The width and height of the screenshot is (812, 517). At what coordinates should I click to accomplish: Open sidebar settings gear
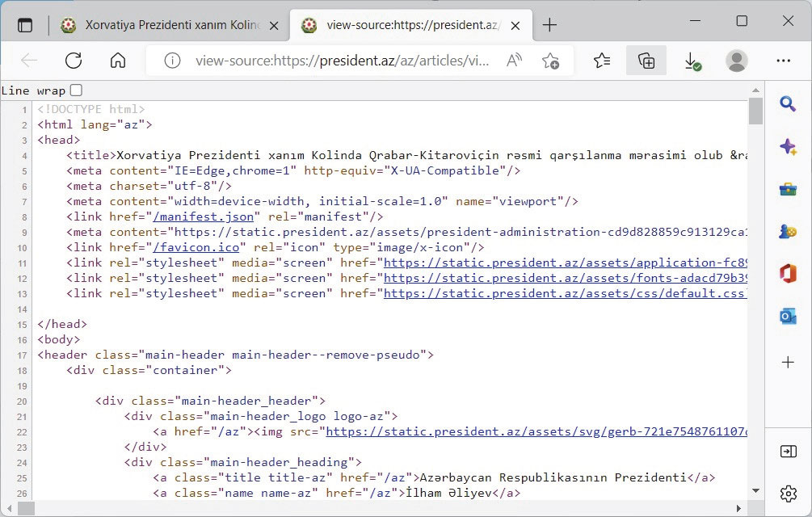coord(788,494)
